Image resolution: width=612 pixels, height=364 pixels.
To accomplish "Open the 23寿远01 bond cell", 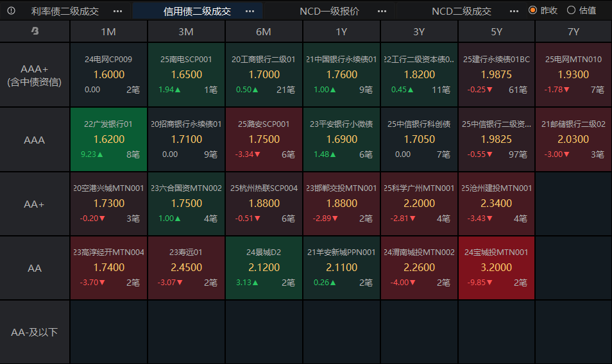I will pyautogui.click(x=186, y=268).
